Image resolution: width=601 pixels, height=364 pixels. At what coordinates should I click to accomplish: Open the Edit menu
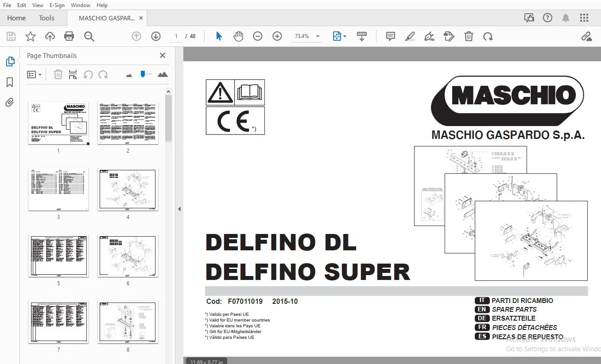pyautogui.click(x=22, y=5)
